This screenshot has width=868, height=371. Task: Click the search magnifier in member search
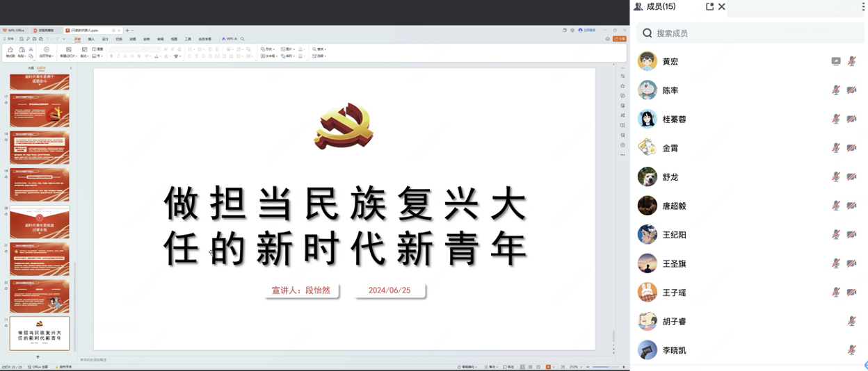pyautogui.click(x=648, y=33)
